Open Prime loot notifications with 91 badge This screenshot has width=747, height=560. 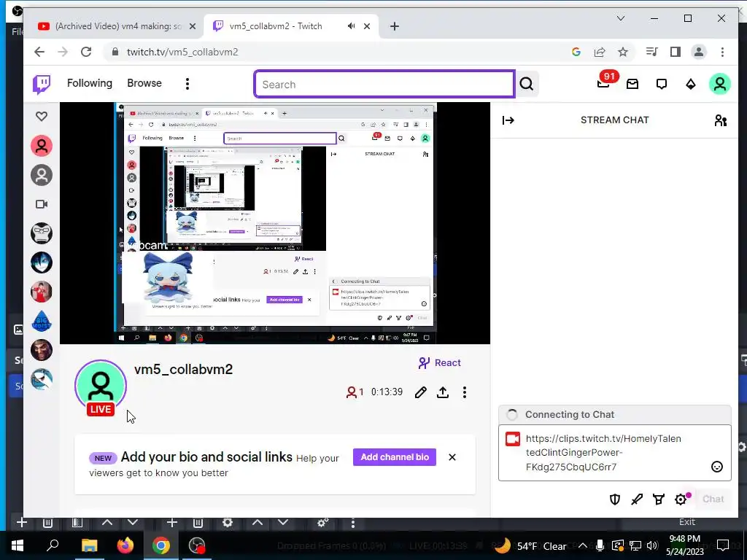click(x=604, y=83)
